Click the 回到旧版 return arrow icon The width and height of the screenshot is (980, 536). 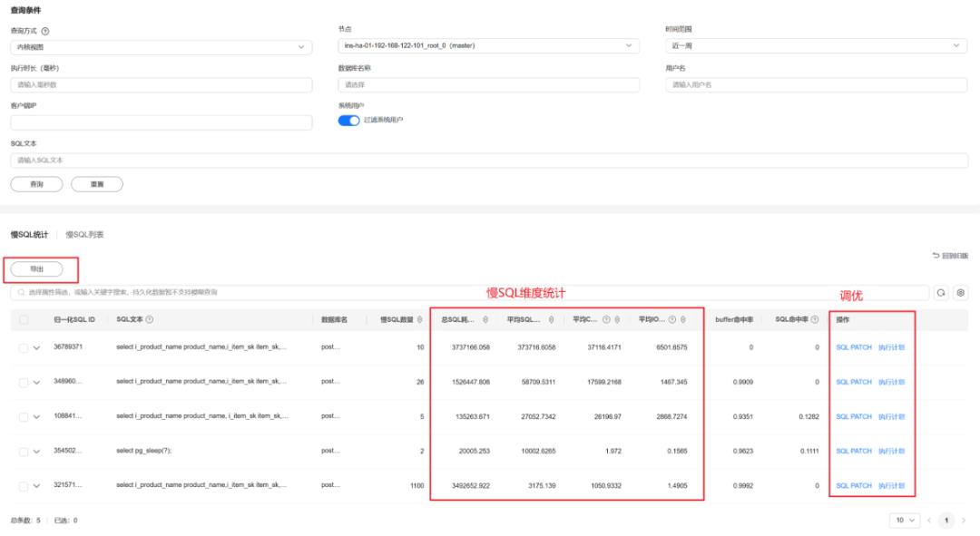pos(936,256)
